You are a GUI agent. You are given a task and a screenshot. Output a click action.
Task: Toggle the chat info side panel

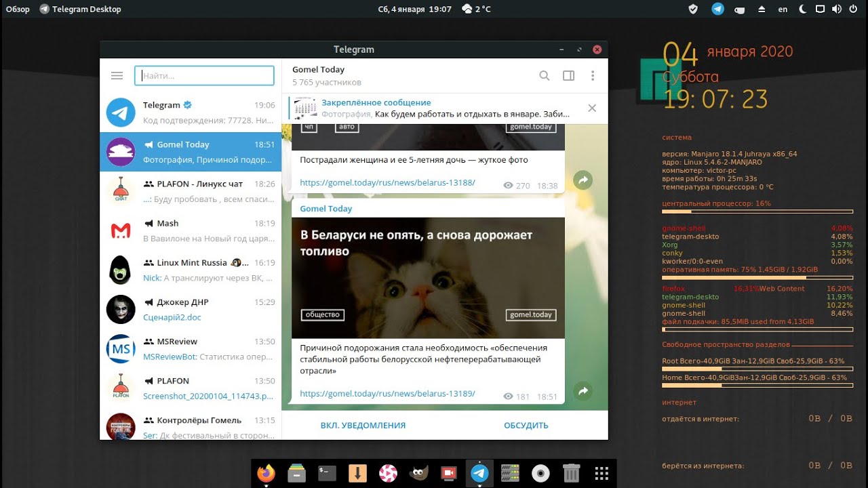pyautogui.click(x=569, y=76)
